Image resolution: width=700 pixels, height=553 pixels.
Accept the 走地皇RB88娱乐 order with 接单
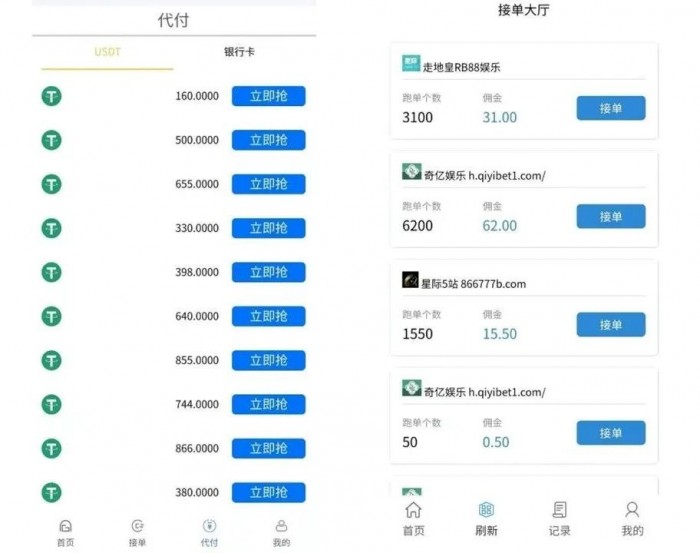pos(611,108)
